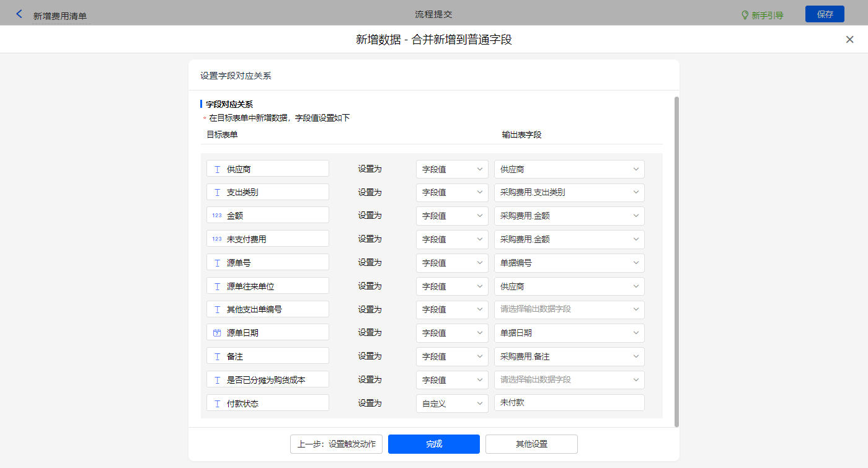The image size is (868, 468).
Task: Expand output field dropdown for 是否已分摊为购货成本
Action: click(x=569, y=380)
